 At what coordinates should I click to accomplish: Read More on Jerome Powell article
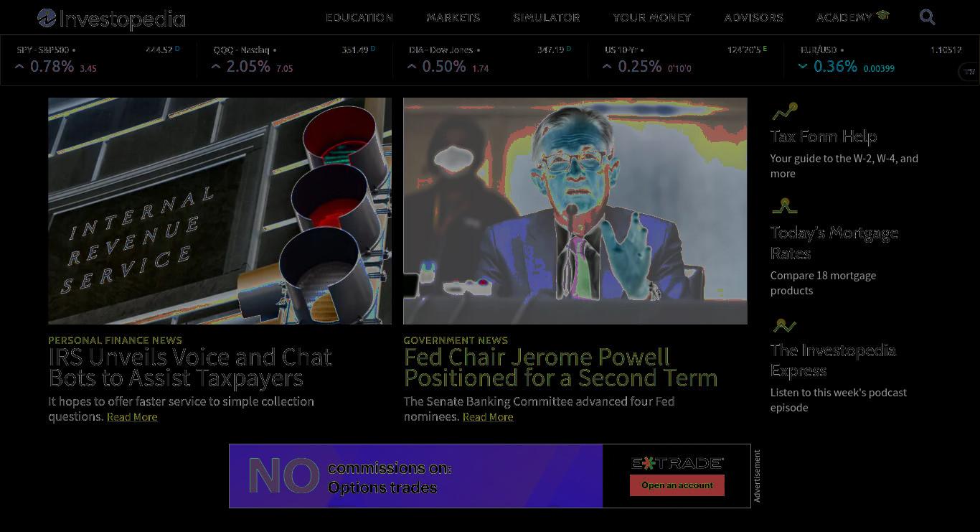click(488, 417)
